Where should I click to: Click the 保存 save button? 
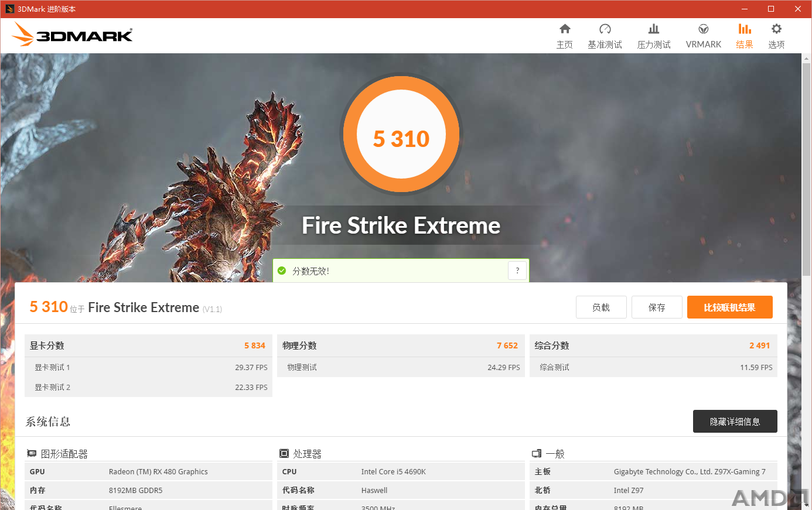[657, 307]
